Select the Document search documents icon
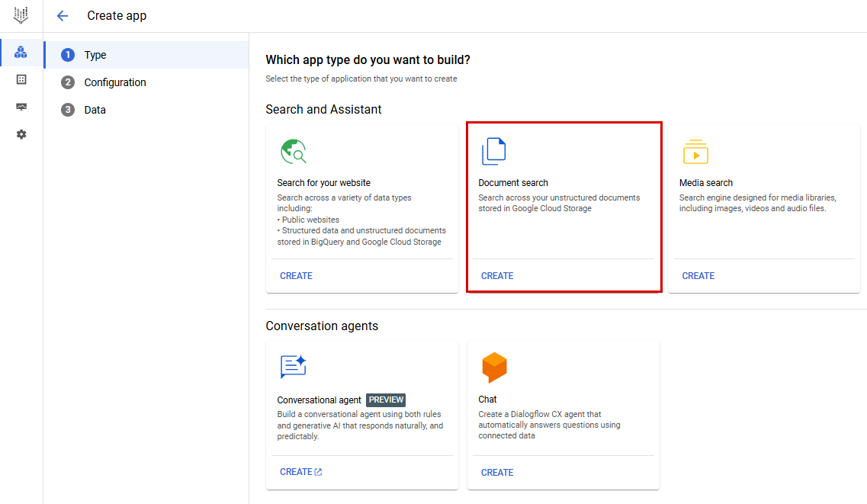 pos(494,150)
